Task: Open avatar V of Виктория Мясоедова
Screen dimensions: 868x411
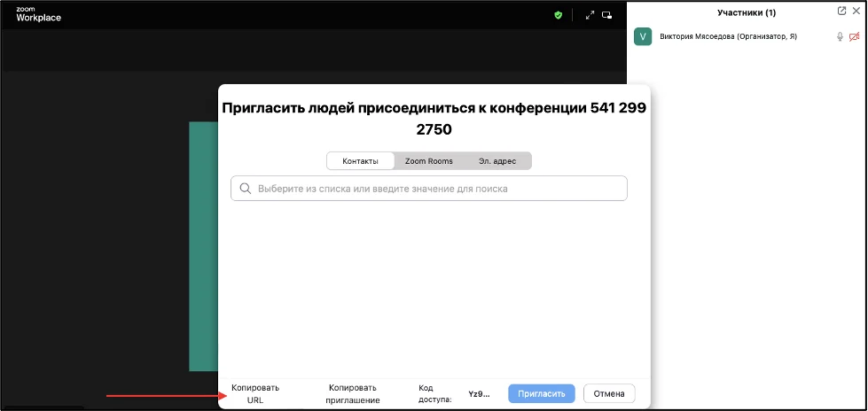Action: point(643,36)
